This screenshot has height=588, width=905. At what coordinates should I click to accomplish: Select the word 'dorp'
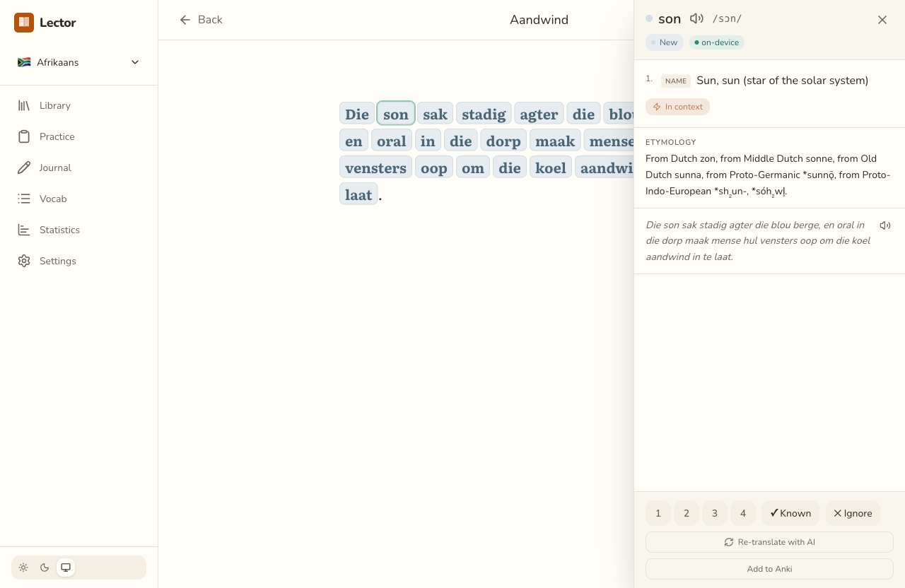[503, 141]
